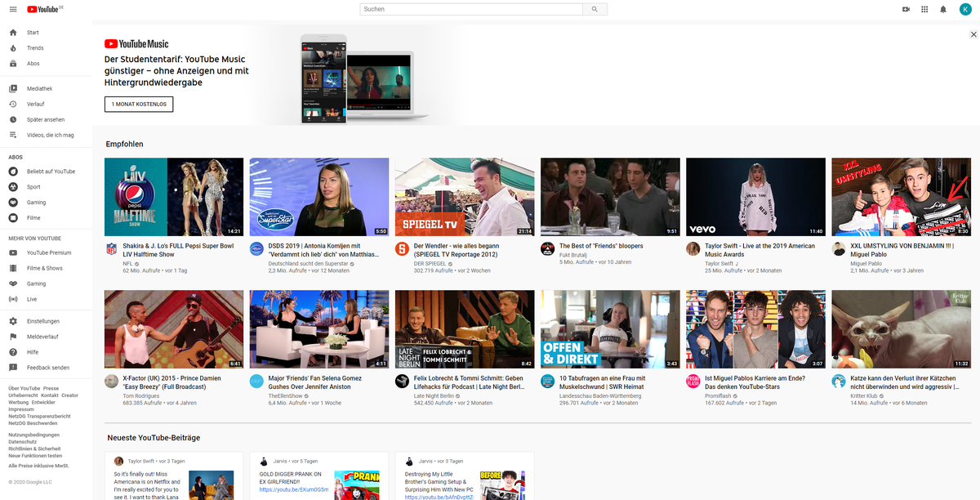The image size is (980, 500).
Task: Open the Selena Gomez Ellen thumbnail
Action: click(x=319, y=329)
